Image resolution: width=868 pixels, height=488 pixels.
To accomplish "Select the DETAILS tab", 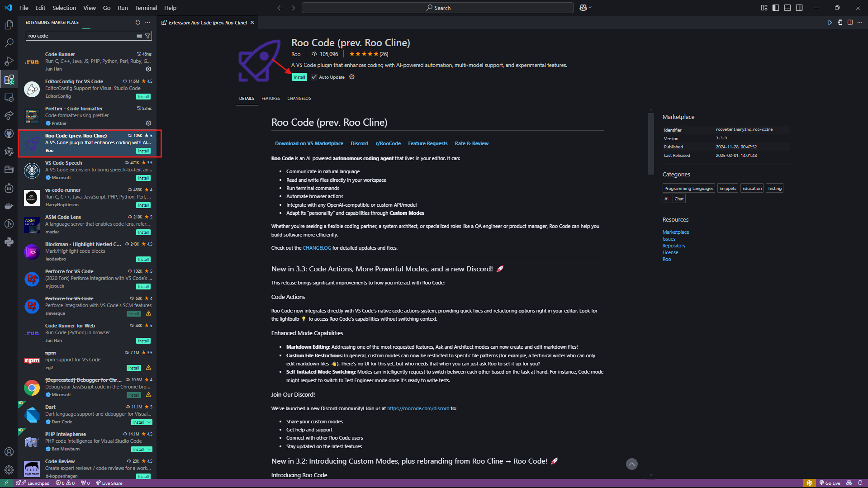I will (247, 98).
